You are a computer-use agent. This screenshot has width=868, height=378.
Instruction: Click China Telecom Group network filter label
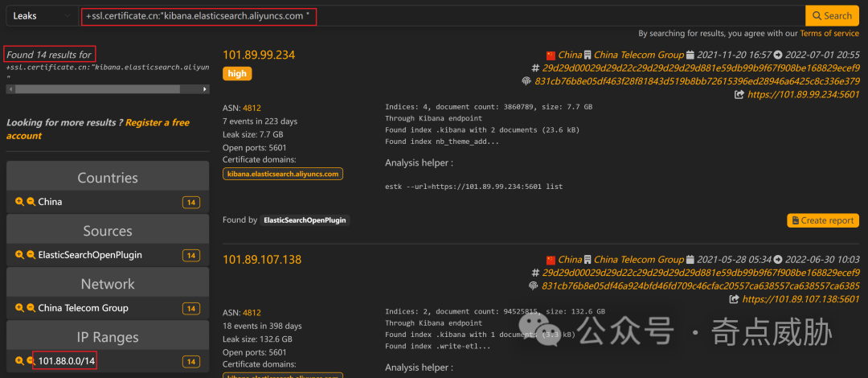[x=83, y=307]
